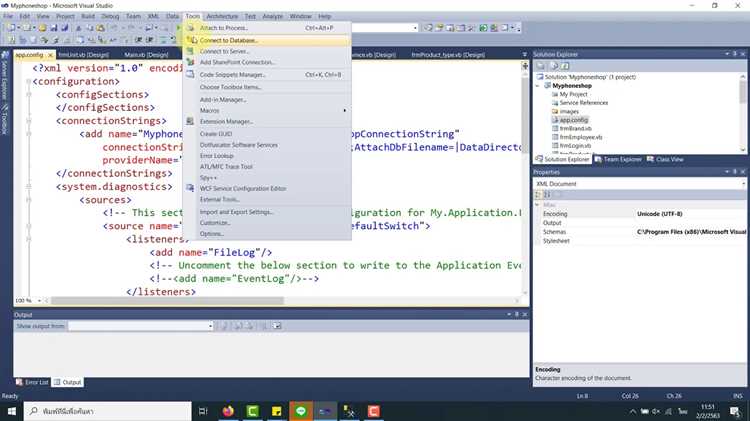Open Options at the bottom of the Tools menu

click(x=267, y=234)
